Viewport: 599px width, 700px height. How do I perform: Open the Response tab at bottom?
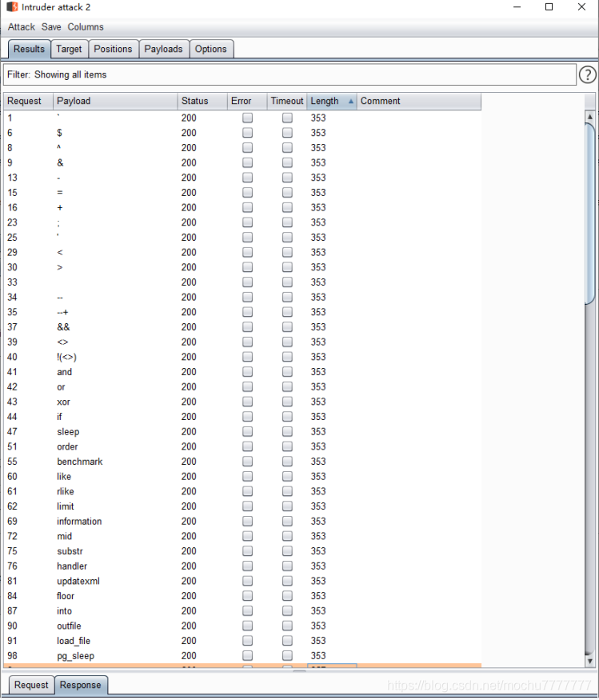(80, 685)
